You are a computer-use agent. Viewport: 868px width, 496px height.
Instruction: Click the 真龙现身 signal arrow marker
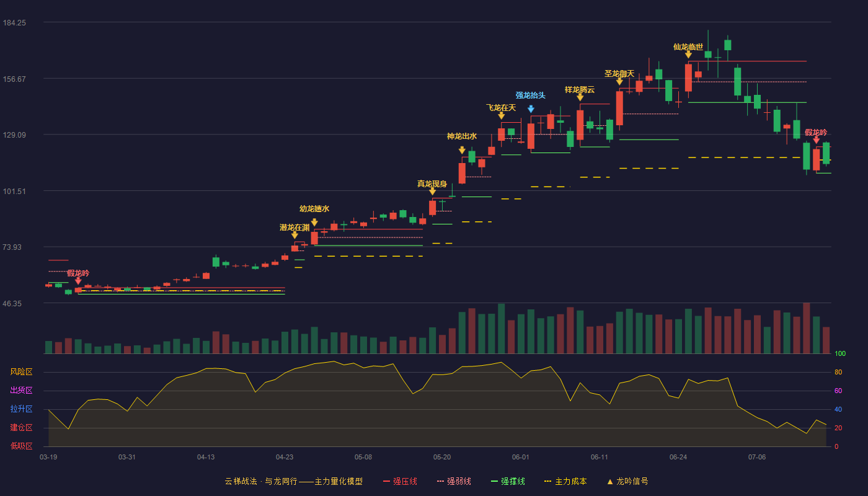pyautogui.click(x=432, y=191)
